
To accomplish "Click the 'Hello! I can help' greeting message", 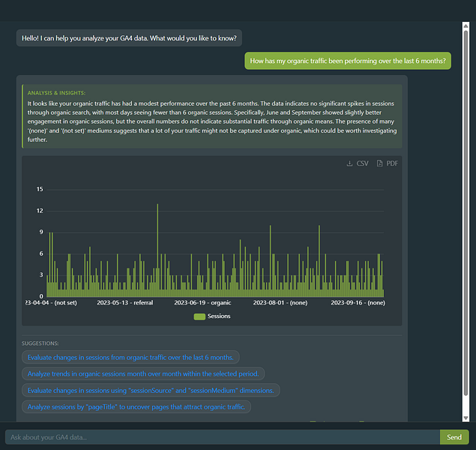I will pyautogui.click(x=129, y=38).
